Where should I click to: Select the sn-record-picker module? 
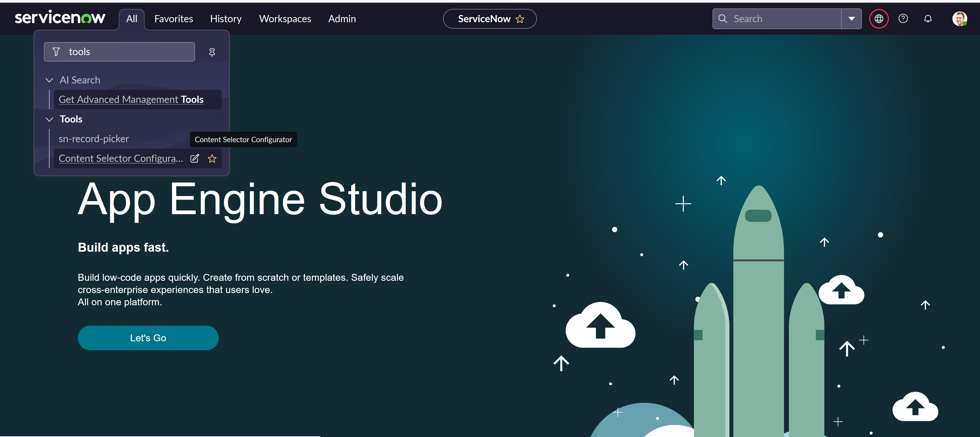(94, 139)
